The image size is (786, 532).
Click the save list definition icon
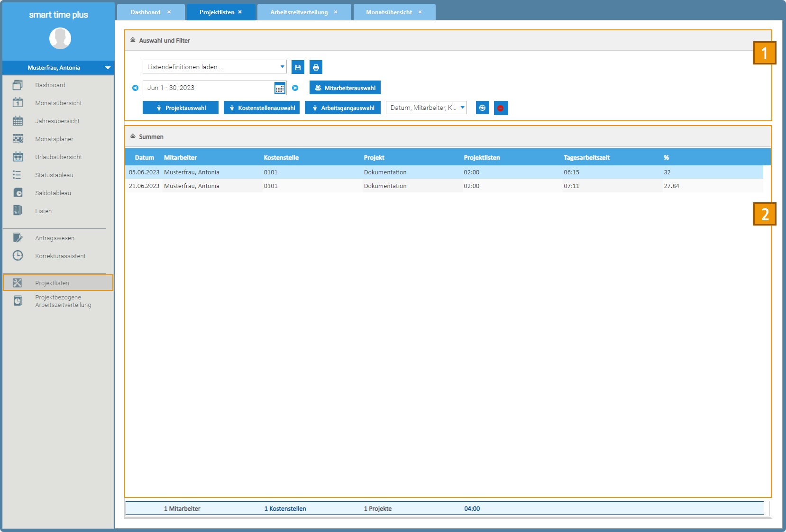[298, 67]
